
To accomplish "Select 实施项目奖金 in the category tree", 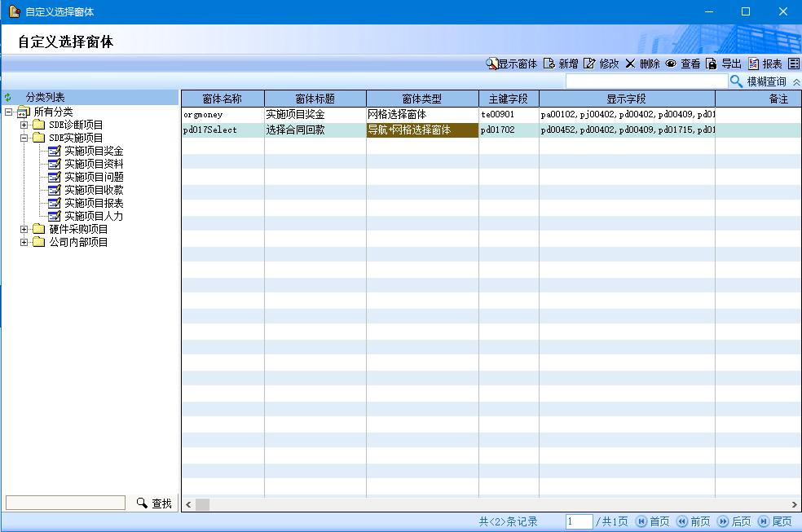I will (93, 151).
